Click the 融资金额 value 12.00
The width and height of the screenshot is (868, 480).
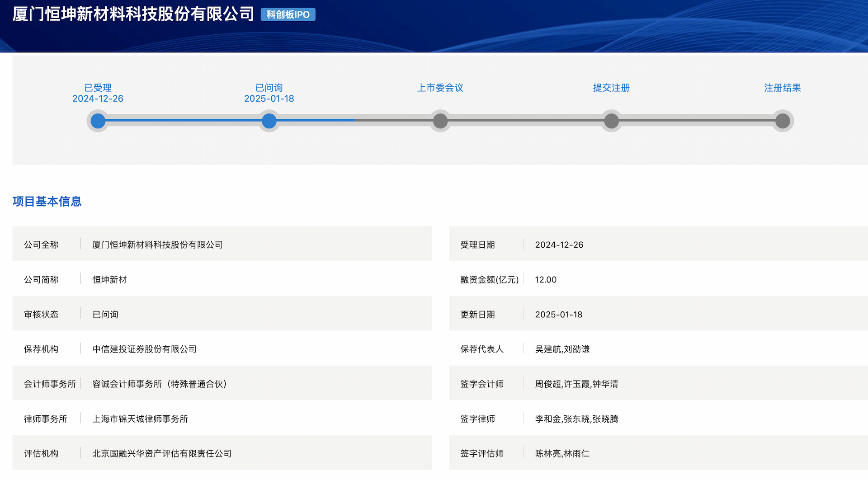tap(546, 280)
